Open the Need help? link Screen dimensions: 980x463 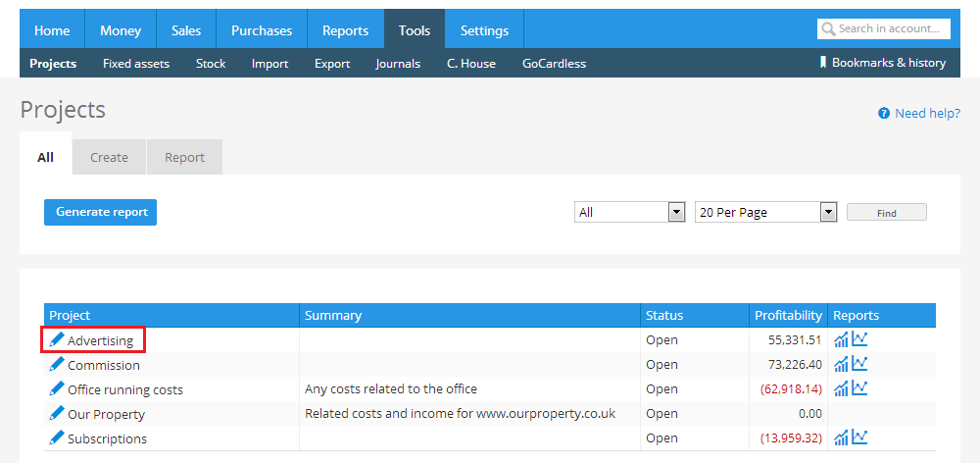pyautogui.click(x=927, y=113)
